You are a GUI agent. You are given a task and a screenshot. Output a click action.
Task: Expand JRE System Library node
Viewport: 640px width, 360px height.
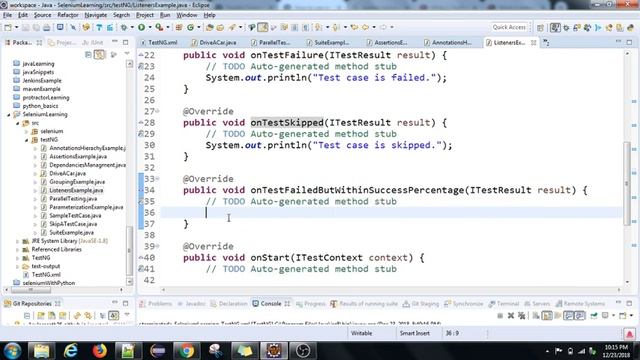pyautogui.click(x=18, y=241)
